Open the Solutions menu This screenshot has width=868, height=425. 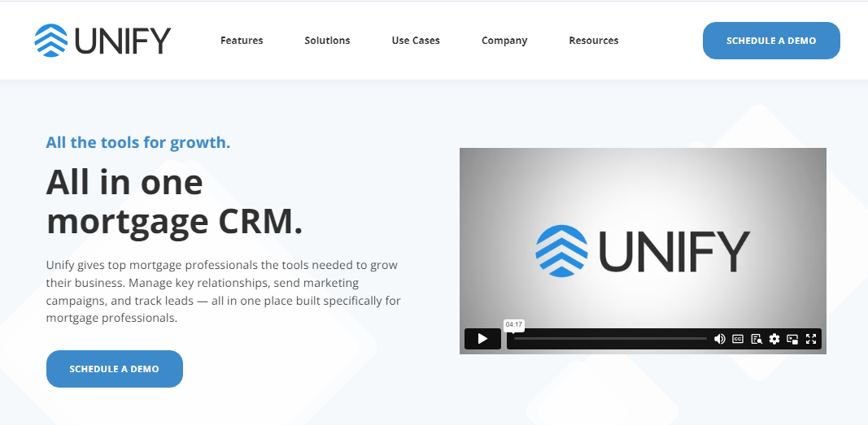click(x=327, y=41)
